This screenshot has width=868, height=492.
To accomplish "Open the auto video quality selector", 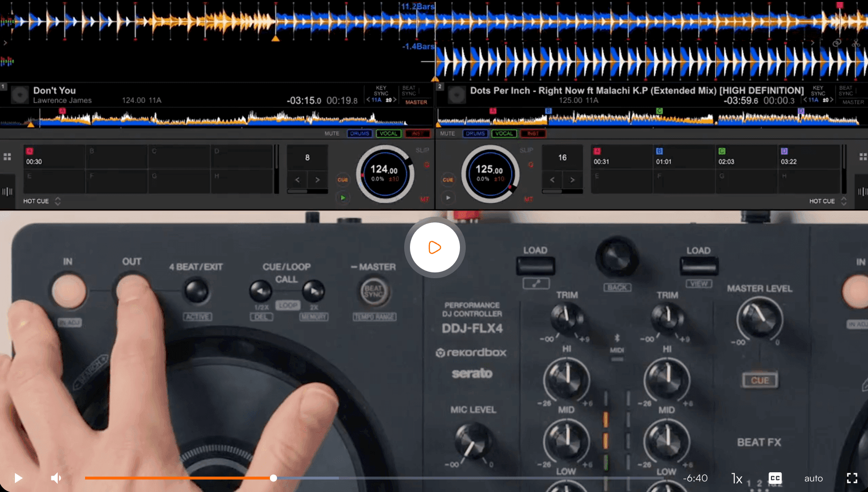I will (813, 478).
